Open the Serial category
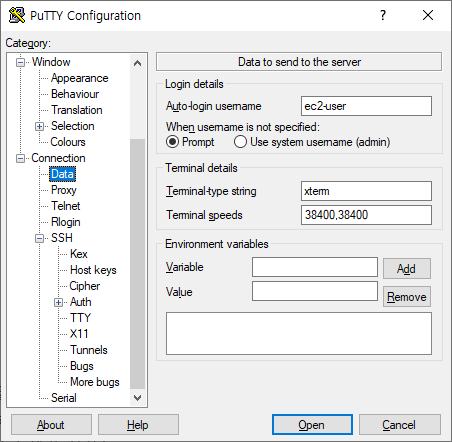Image resolution: width=452 pixels, height=442 pixels. point(64,398)
